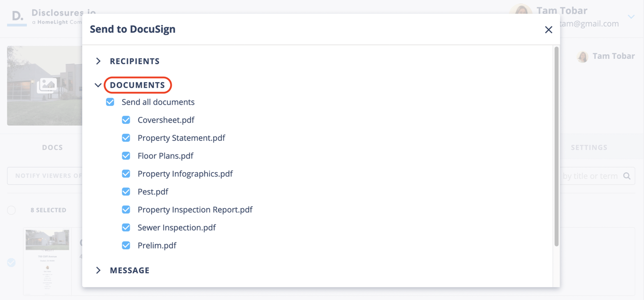Deselect Property Statement.pdf checkbox
644x300 pixels.
click(x=126, y=138)
